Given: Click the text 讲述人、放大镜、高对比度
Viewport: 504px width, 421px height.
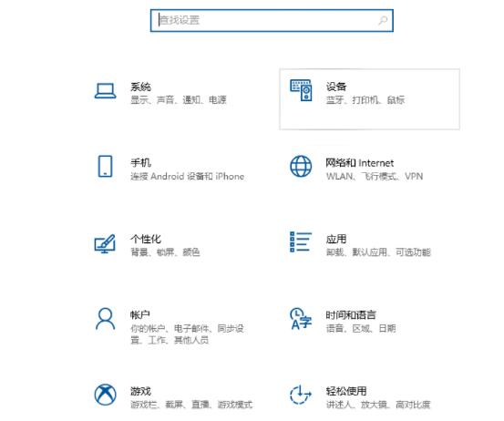Looking at the screenshot, I should pos(378,405).
